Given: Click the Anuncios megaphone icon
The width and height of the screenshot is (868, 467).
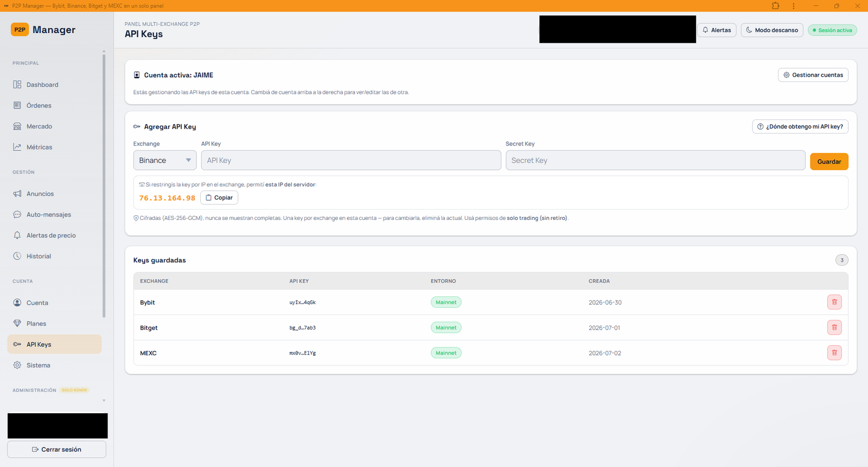Looking at the screenshot, I should (x=17, y=194).
